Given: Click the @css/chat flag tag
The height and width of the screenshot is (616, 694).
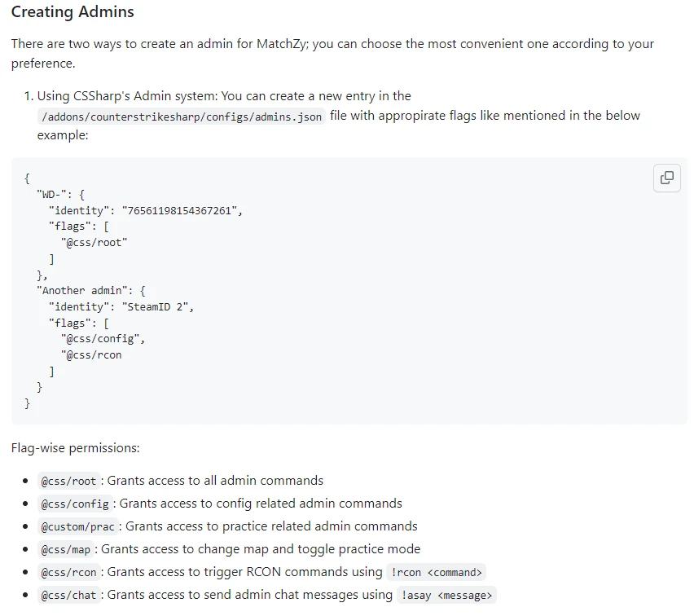Looking at the screenshot, I should [69, 596].
